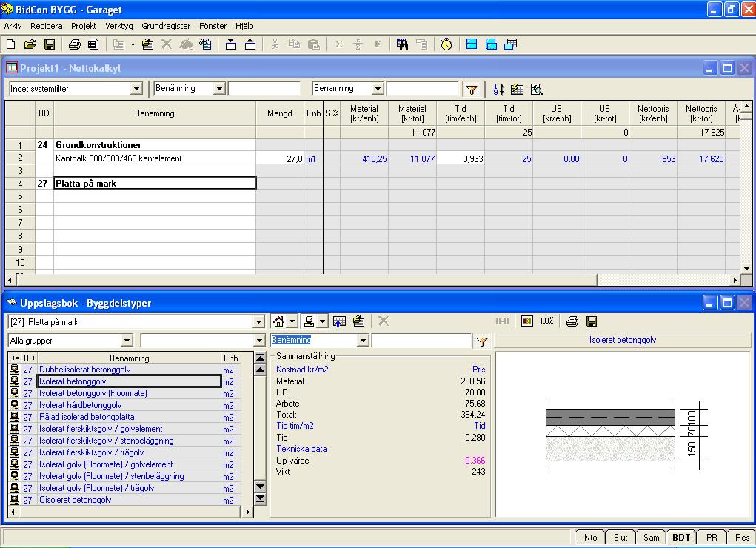Open the Alla grupper dropdown
The height and width of the screenshot is (548, 756).
click(x=127, y=341)
